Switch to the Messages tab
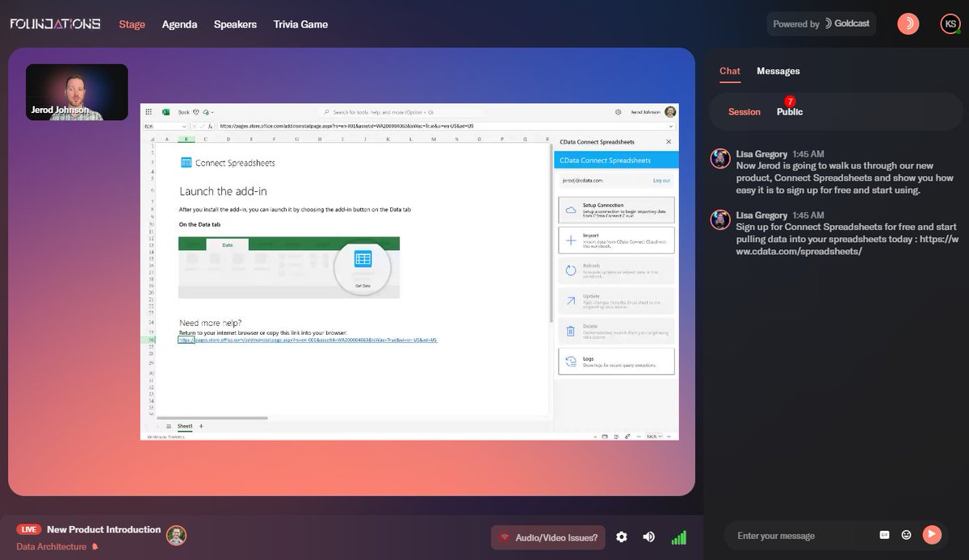 coord(778,71)
